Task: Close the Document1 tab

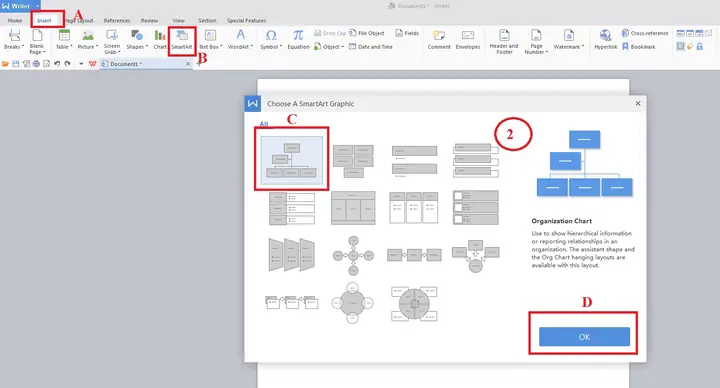Action: tap(188, 64)
